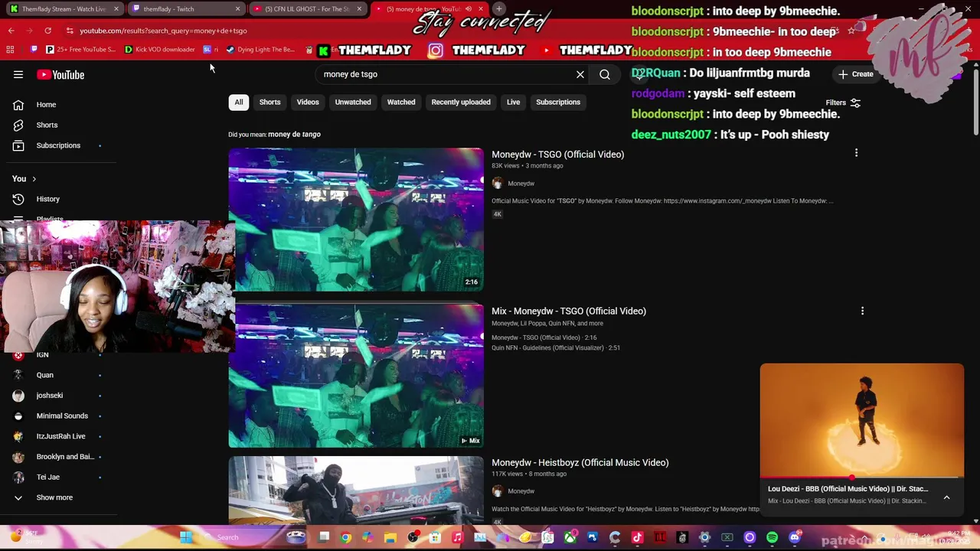Open Chrome apps grid in bookmarks bar
Viewport: 980px width, 551px height.
point(10,50)
